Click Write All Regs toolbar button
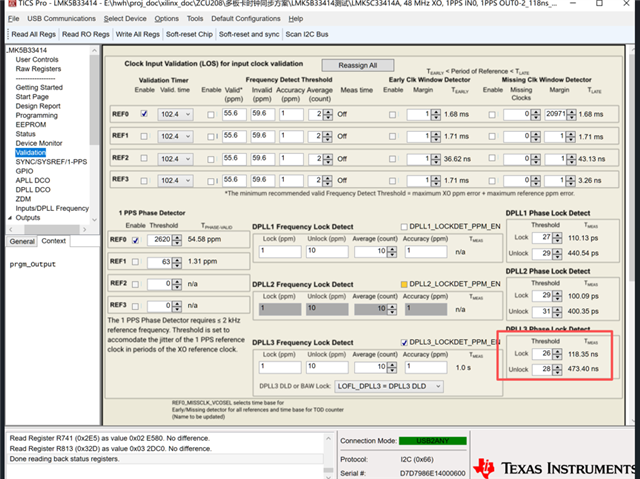 [x=138, y=34]
